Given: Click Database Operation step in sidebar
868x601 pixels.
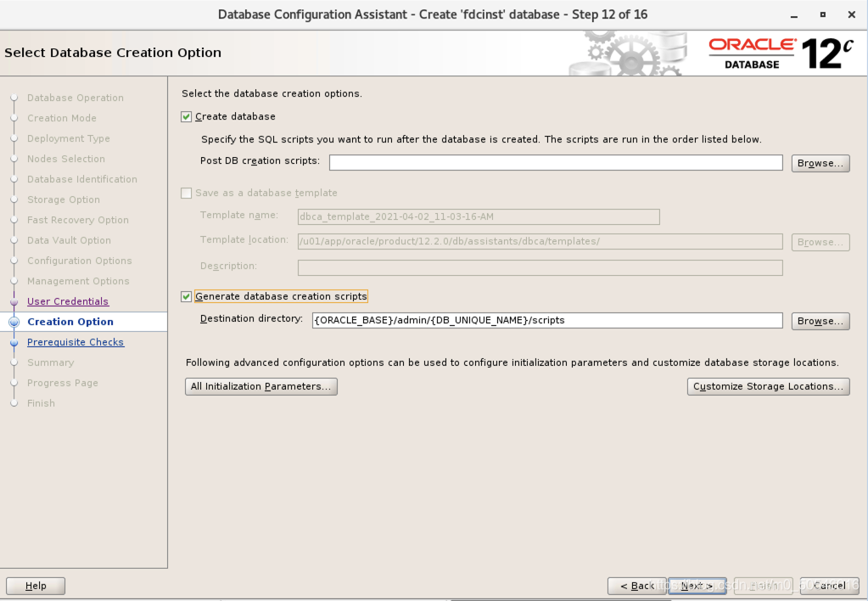Looking at the screenshot, I should tap(76, 98).
